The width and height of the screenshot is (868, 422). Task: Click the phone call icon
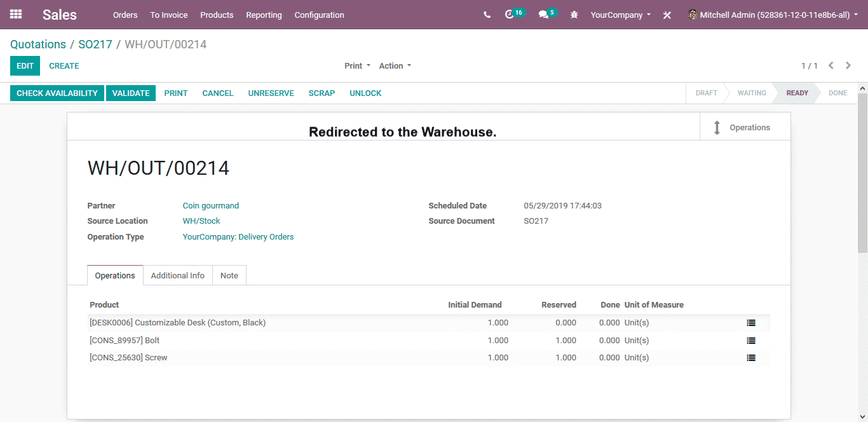(x=487, y=15)
